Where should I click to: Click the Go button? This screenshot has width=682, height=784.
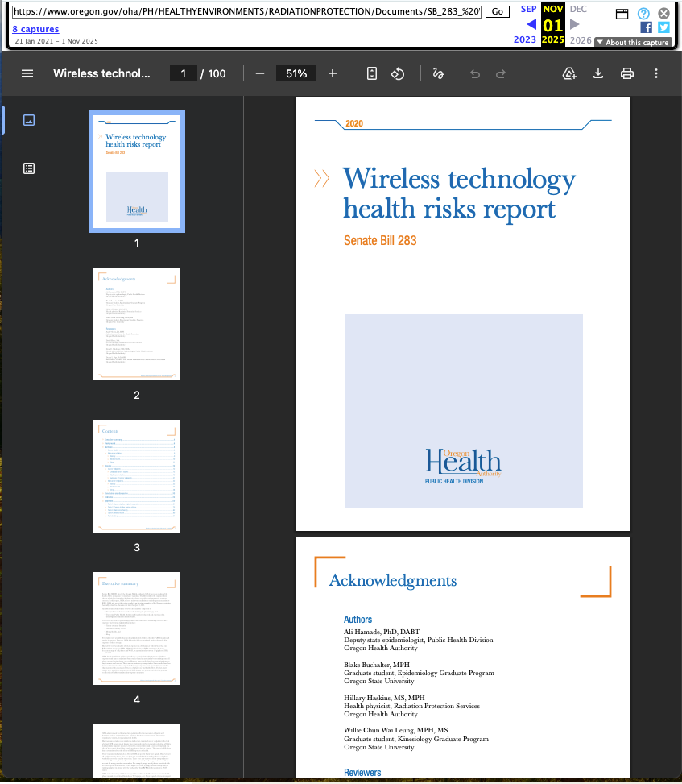[497, 11]
